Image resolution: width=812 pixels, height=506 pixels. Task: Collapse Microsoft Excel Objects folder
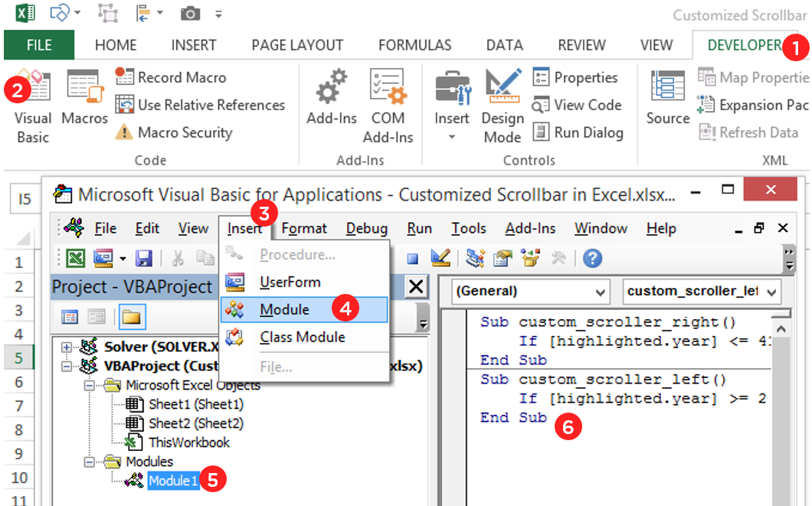pyautogui.click(x=90, y=386)
